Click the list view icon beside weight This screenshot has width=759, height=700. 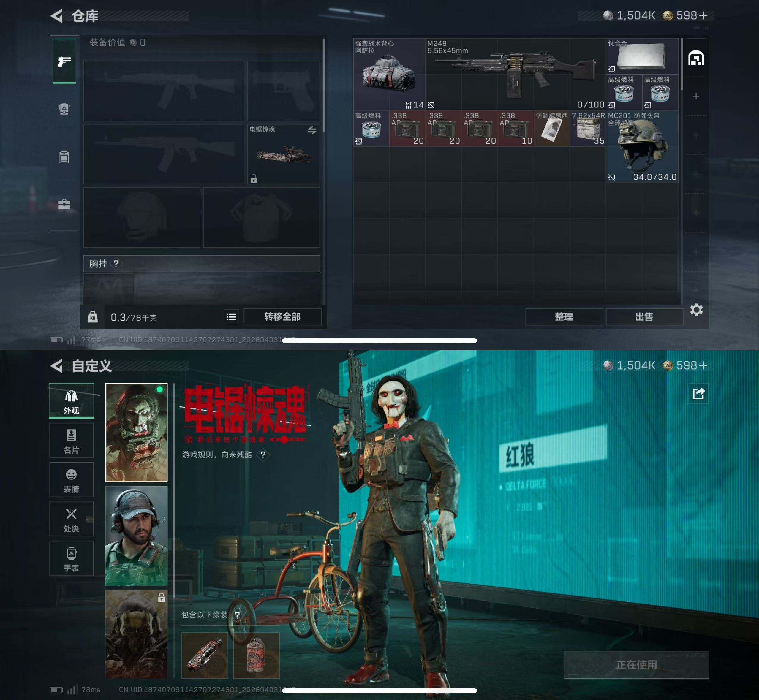231,317
